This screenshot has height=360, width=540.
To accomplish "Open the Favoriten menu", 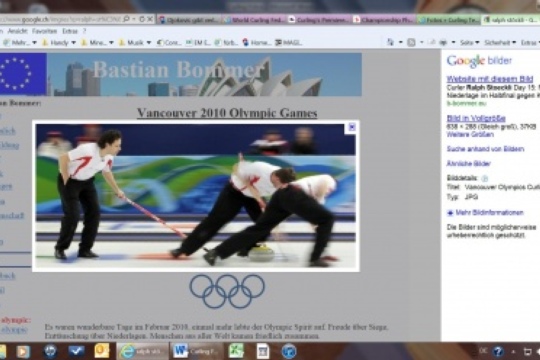I will (x=44, y=31).
